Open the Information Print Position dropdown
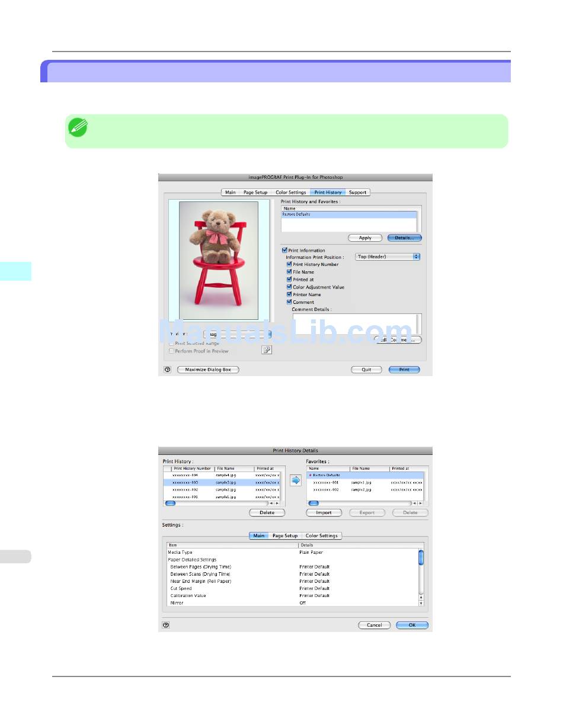The image size is (563, 728). pyautogui.click(x=388, y=257)
